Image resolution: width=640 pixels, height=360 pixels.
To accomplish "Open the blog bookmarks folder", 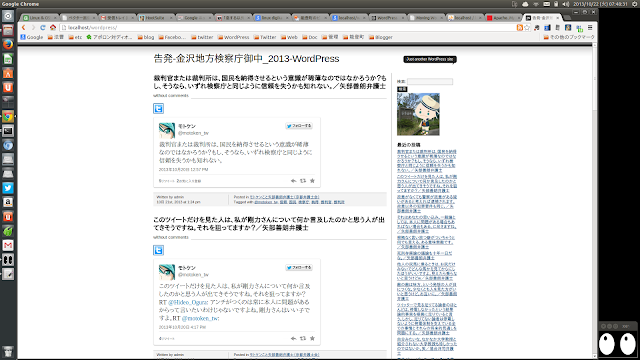I will [146, 37].
